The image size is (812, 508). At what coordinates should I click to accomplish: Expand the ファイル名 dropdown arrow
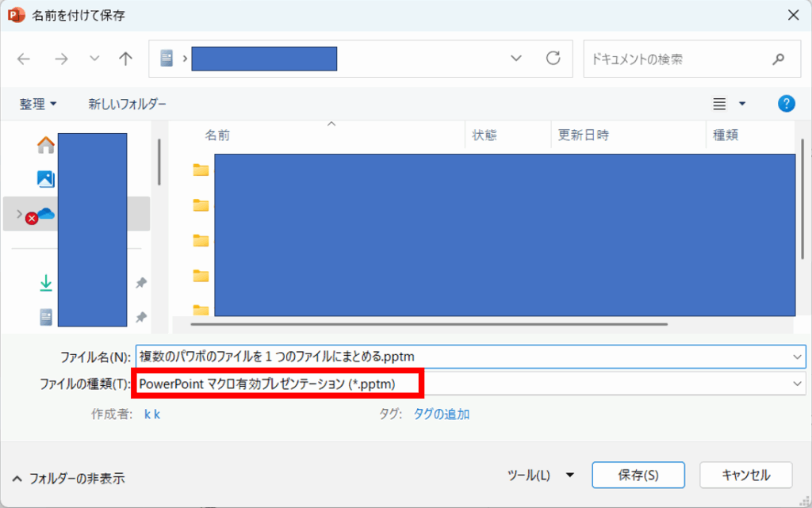pos(797,357)
